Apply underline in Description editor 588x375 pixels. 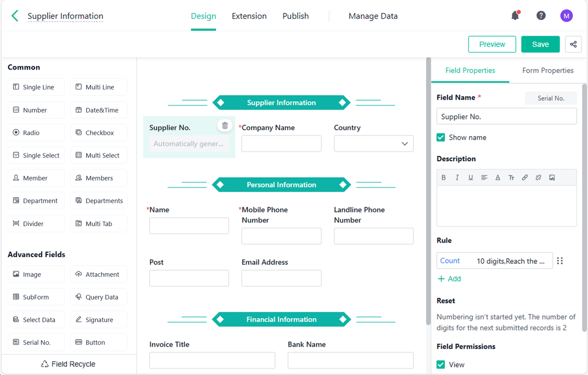[x=470, y=177]
